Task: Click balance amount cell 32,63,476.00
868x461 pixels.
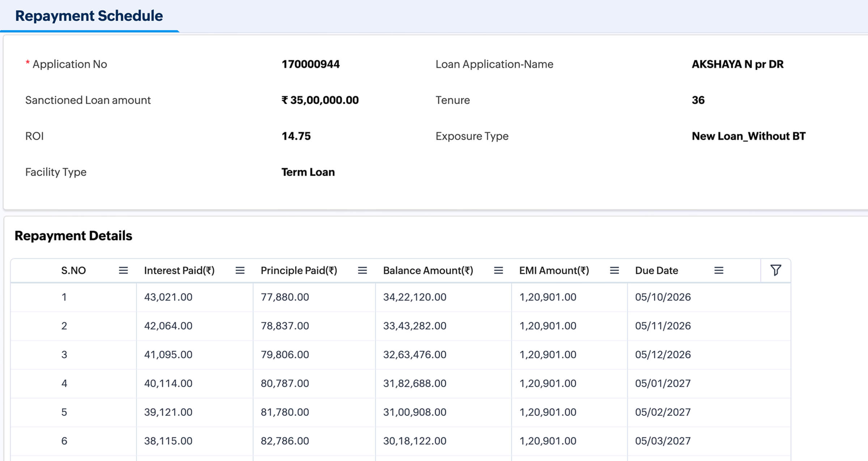Action: pyautogui.click(x=415, y=354)
